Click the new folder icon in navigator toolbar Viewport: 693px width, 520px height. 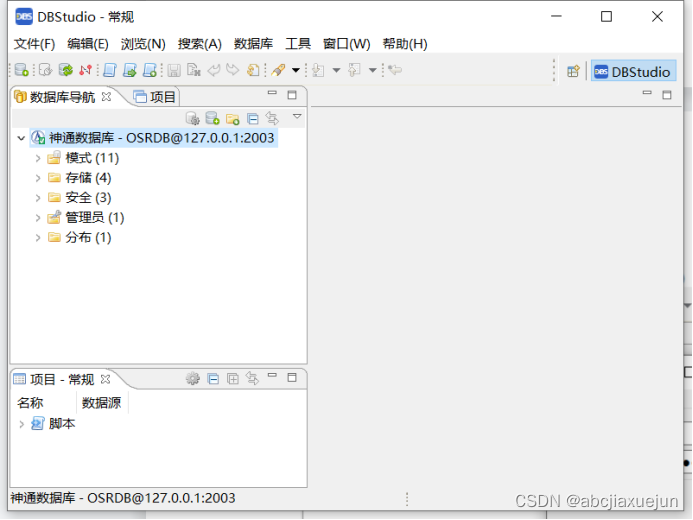click(x=232, y=119)
